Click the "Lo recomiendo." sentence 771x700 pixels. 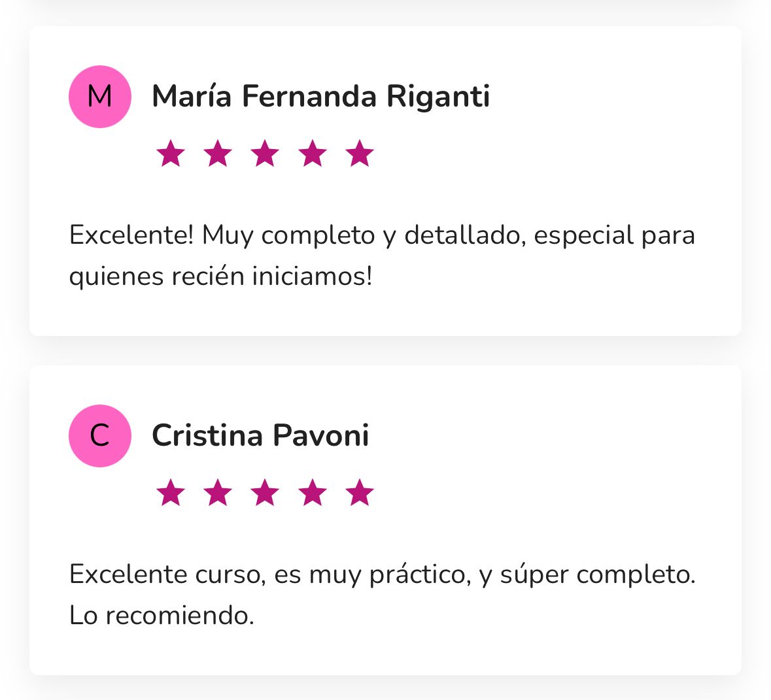click(x=162, y=615)
